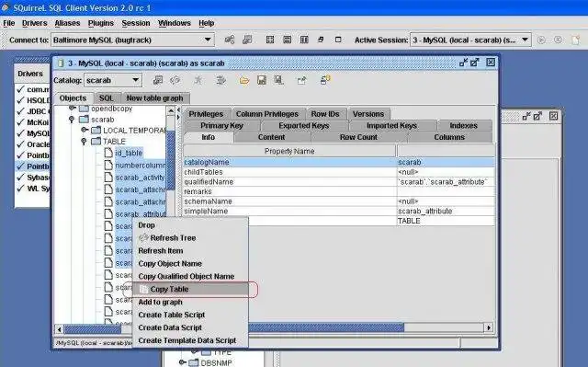Screen dimensions: 588x367
Task: Click the Save floppy disk icon
Action: [x=261, y=80]
